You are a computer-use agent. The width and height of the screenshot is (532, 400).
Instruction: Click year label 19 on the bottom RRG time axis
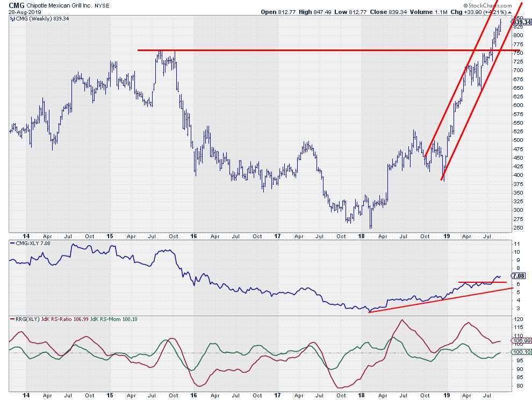tap(447, 395)
